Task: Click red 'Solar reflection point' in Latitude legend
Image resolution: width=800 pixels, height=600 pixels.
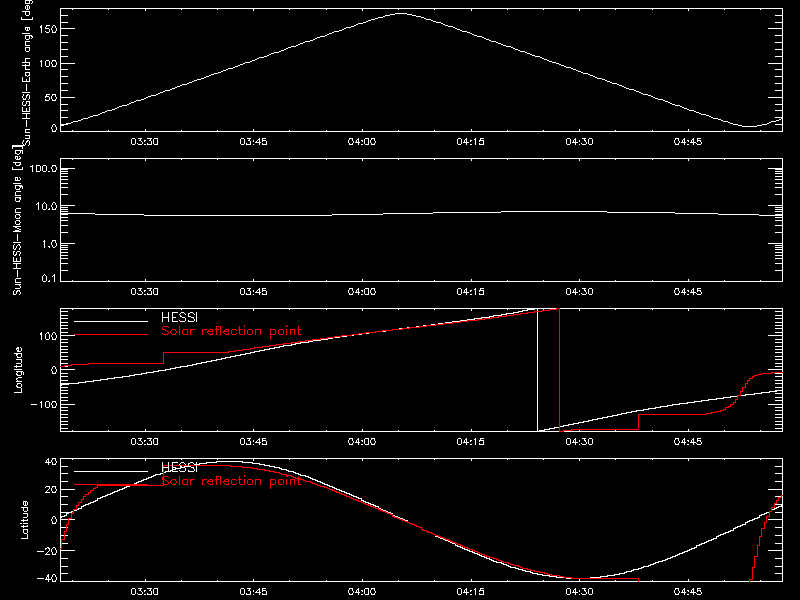Action: pyautogui.click(x=231, y=481)
